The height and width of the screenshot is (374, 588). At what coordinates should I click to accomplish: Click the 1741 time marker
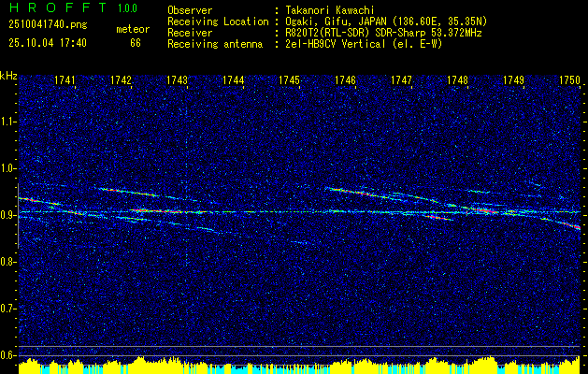click(65, 79)
